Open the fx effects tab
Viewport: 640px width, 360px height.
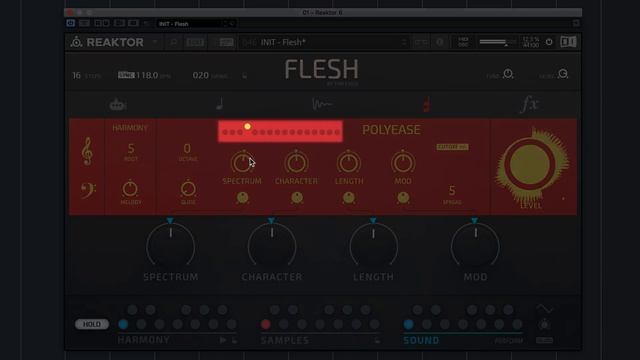tap(530, 104)
